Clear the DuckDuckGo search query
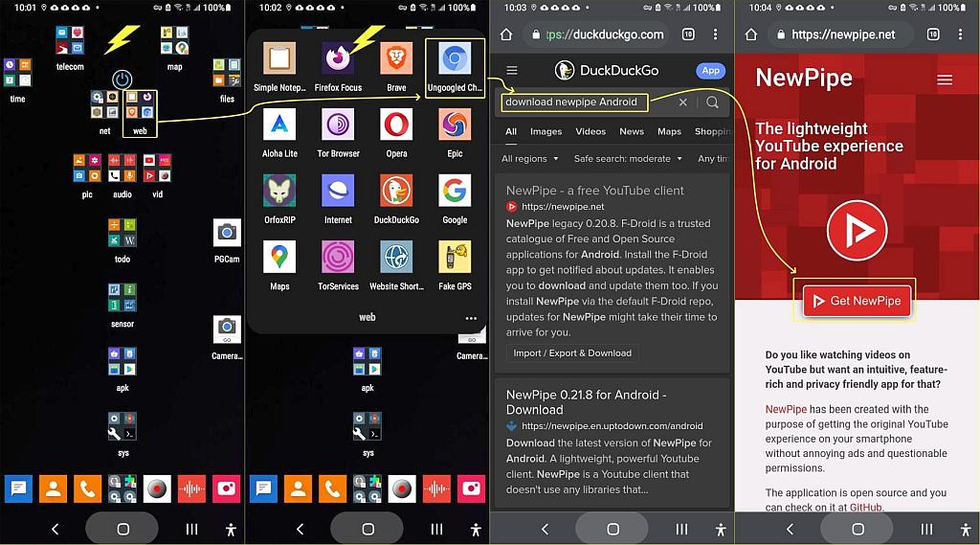This screenshot has height=545, width=980. (x=682, y=102)
